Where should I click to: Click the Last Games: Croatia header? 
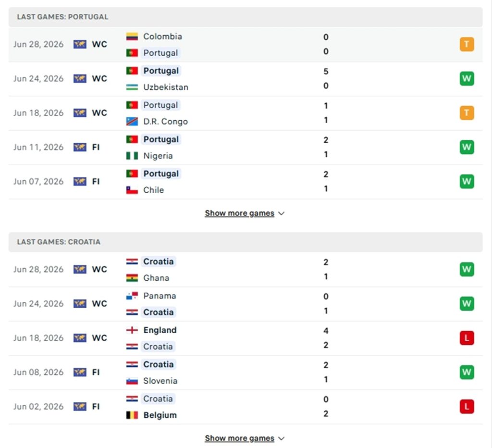click(246, 242)
